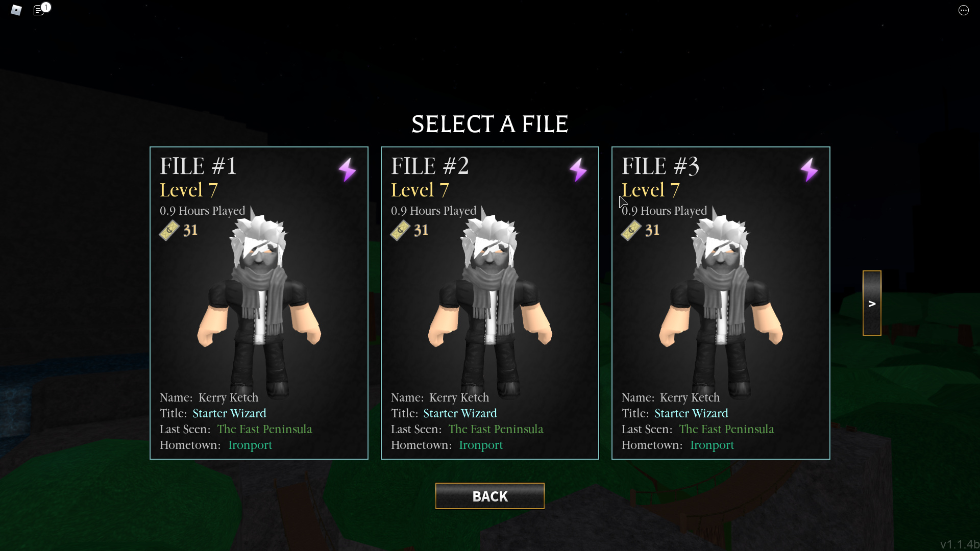The image size is (980, 551).
Task: Go back using the BACK button
Action: click(490, 496)
